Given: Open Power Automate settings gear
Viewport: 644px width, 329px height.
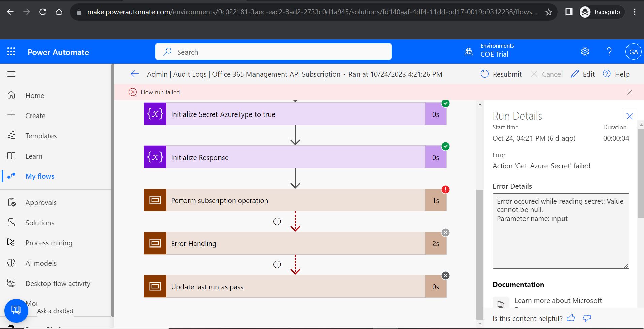Looking at the screenshot, I should coord(585,52).
